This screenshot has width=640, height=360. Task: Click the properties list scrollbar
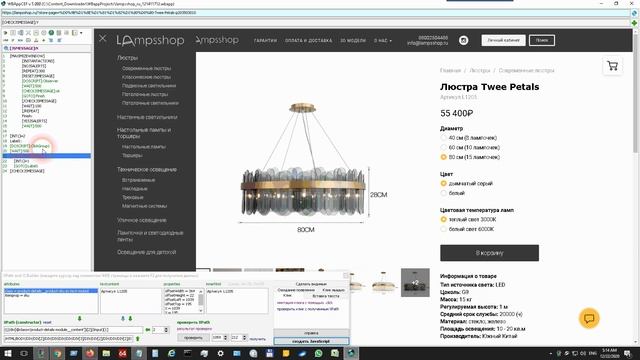click(201, 301)
